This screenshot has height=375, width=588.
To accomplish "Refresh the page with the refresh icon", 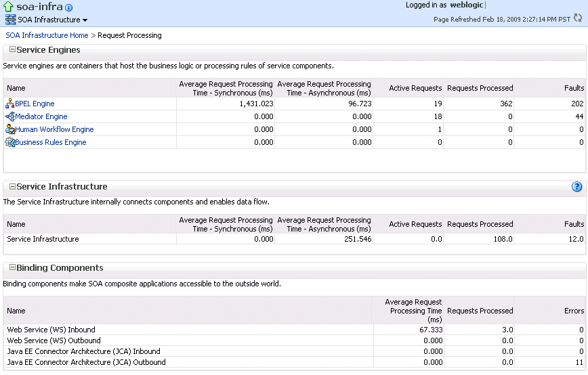I will coord(578,18).
